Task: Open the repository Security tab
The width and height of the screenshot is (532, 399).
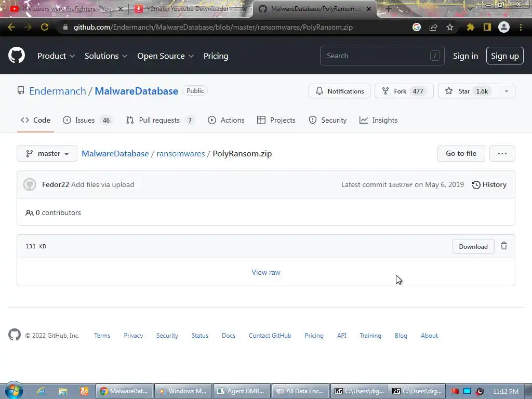Action: [328, 120]
